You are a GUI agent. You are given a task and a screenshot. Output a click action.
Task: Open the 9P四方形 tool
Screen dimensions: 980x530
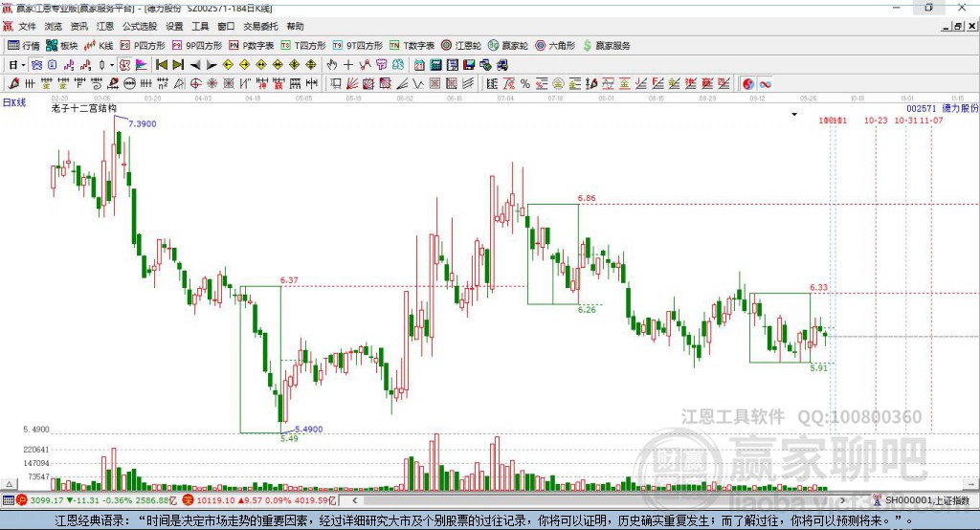click(196, 46)
